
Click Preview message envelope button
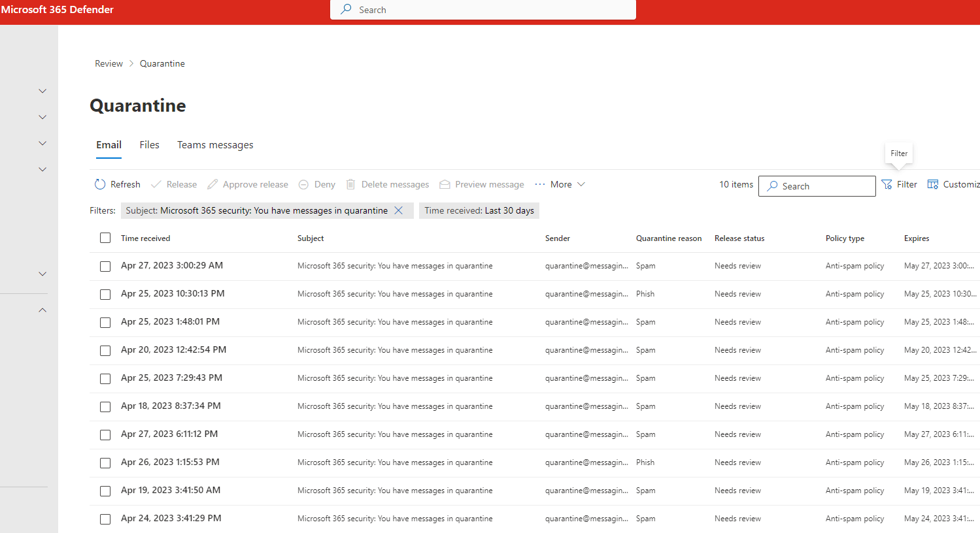coord(482,184)
